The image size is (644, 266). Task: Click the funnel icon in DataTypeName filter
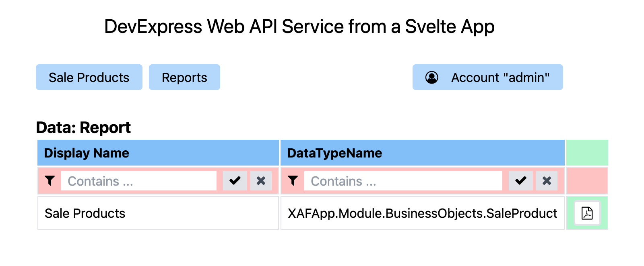pyautogui.click(x=293, y=181)
